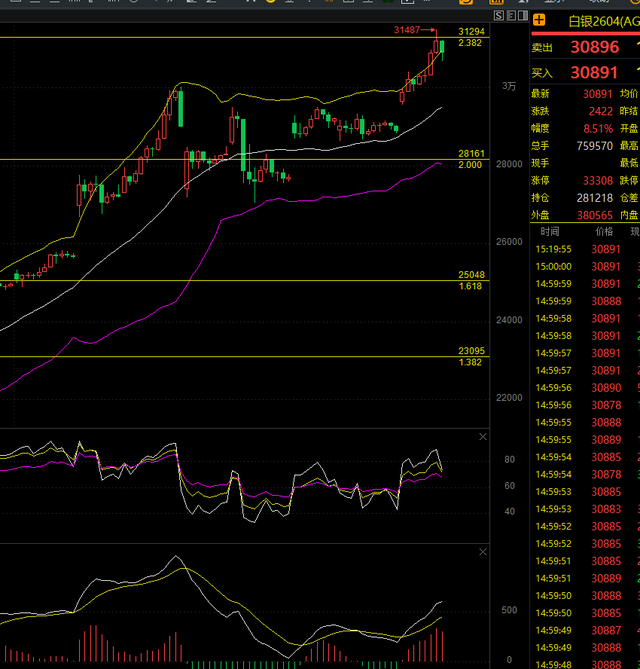
Task: Click the latest green candlestick at chart top
Action: pos(442,47)
